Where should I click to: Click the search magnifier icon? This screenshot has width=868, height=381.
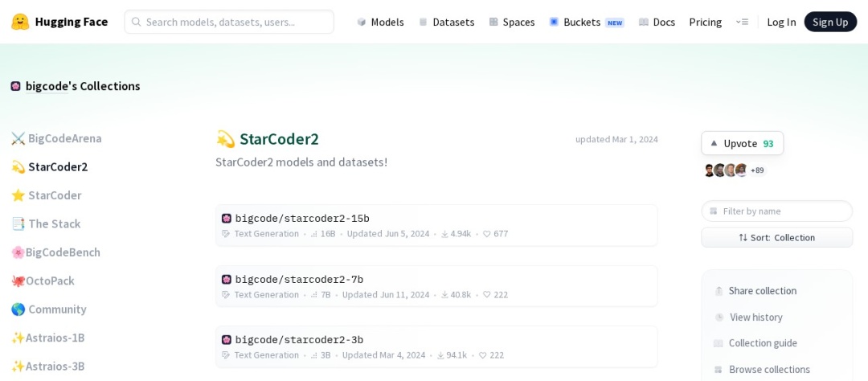coord(136,23)
